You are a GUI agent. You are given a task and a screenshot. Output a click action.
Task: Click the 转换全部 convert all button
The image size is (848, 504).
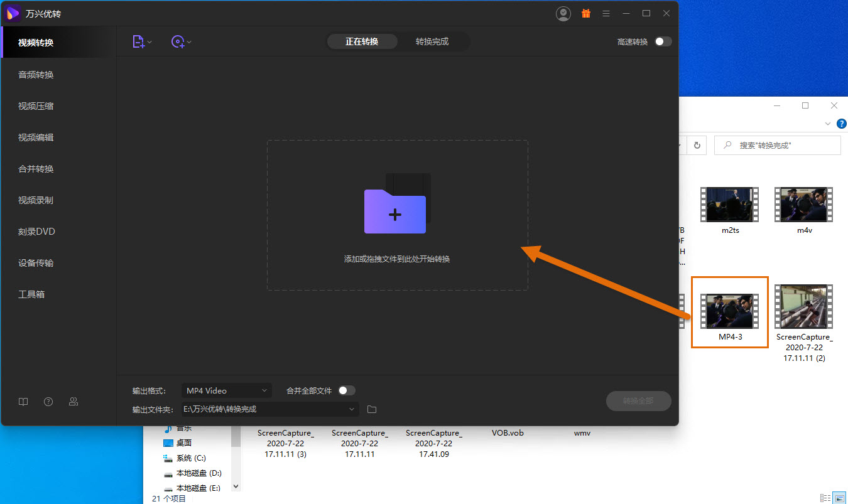tap(638, 401)
